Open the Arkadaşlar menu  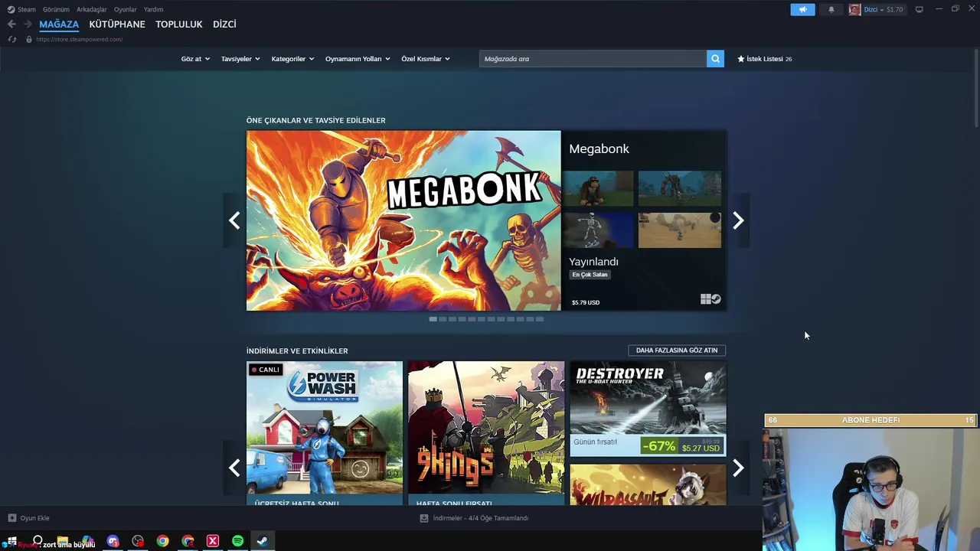coord(92,9)
